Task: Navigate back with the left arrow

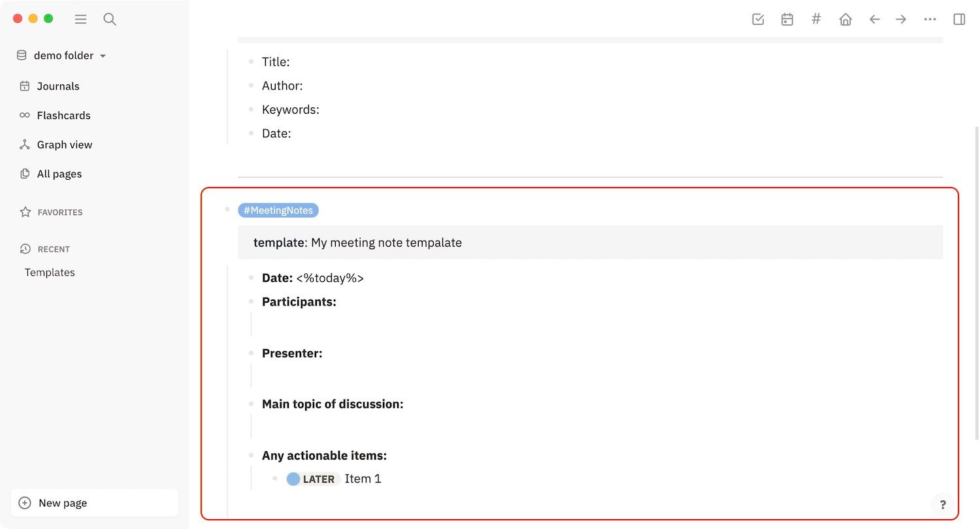Action: pos(875,19)
